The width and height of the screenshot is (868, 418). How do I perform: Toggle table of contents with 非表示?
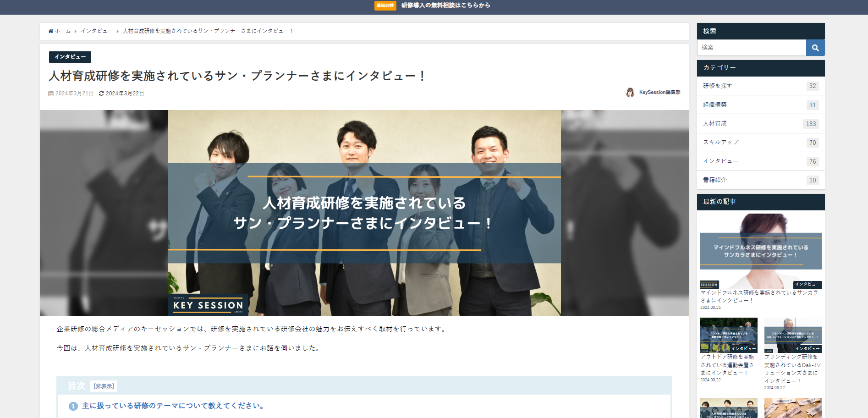(104, 386)
